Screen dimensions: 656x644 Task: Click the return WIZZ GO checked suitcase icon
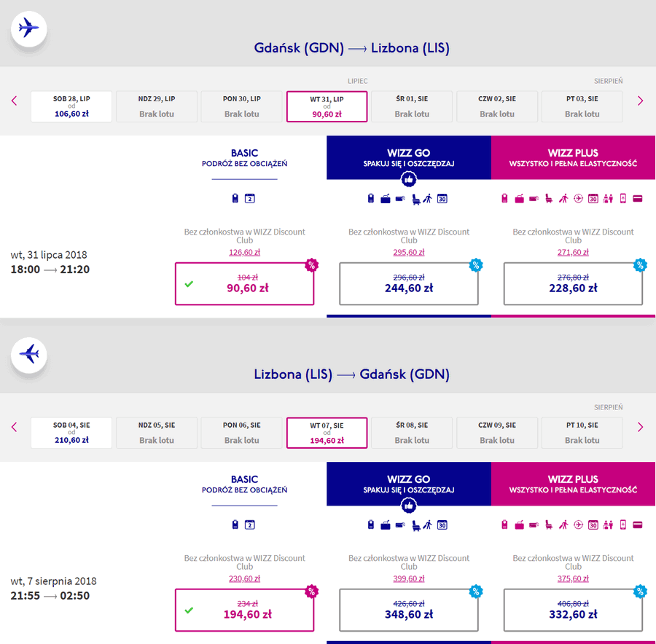coord(386,525)
